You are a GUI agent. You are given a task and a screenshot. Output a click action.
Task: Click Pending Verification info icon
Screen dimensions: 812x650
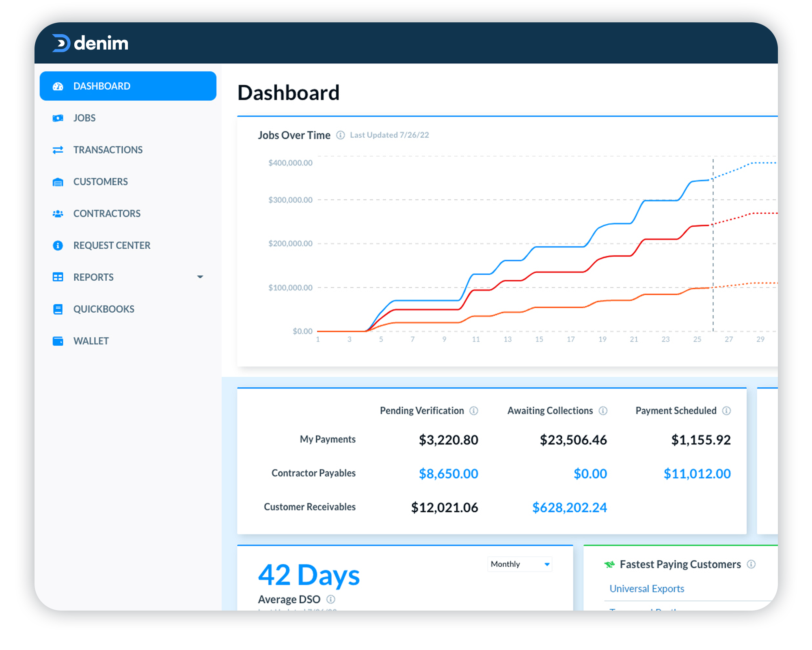474,411
